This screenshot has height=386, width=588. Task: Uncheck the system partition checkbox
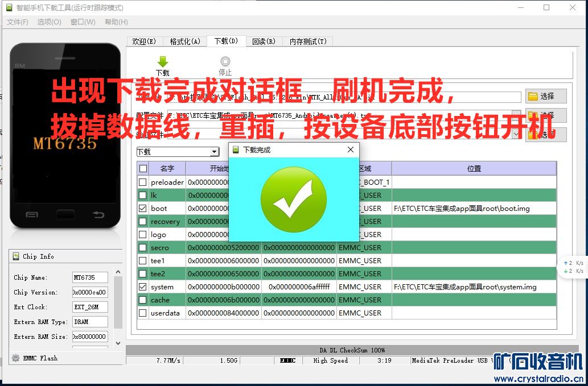click(x=142, y=287)
